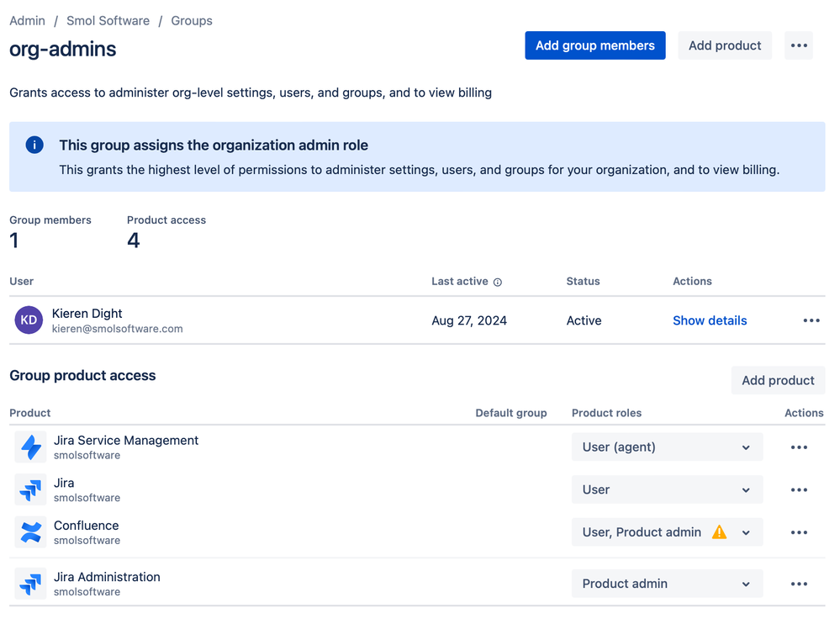Click the blue info icon in the banner

coord(34,145)
